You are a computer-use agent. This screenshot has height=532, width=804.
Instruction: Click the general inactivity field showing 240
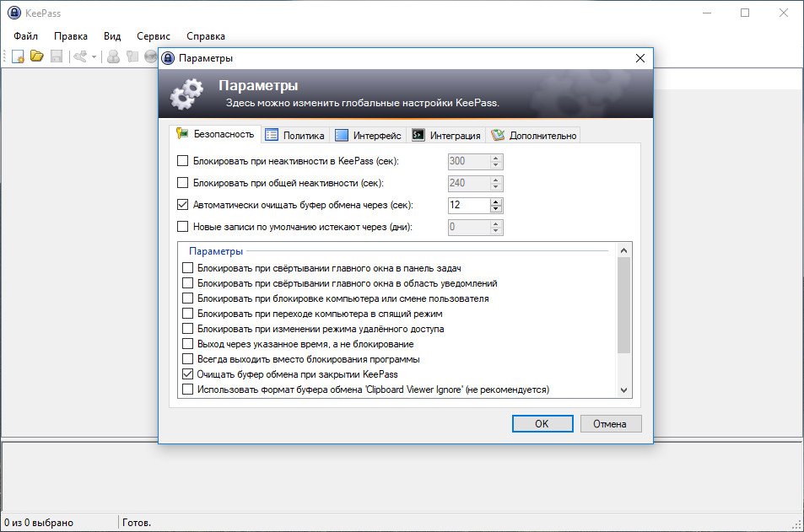coord(469,184)
